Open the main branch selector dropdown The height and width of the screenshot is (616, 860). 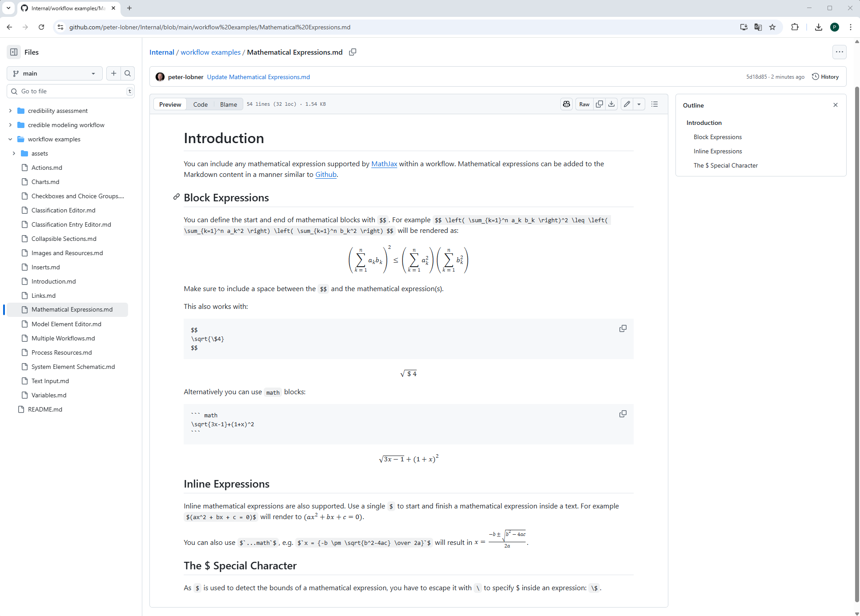tap(55, 73)
